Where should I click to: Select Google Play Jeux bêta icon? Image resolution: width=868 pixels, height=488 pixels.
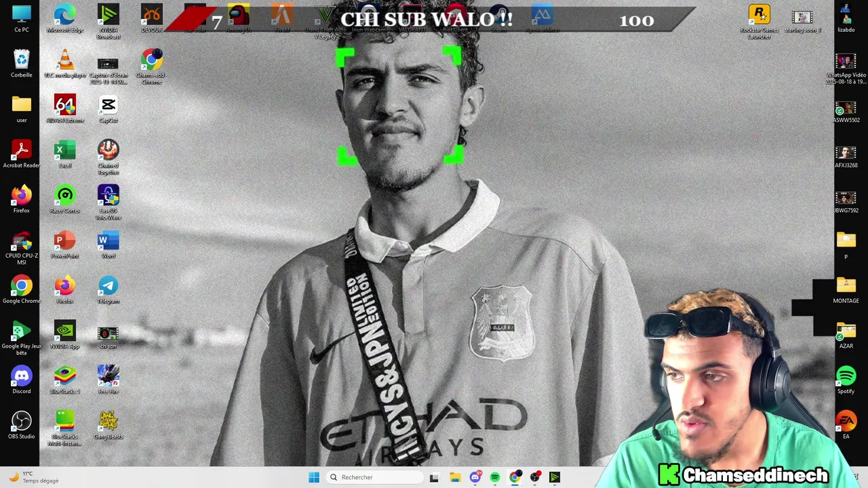coord(22,338)
